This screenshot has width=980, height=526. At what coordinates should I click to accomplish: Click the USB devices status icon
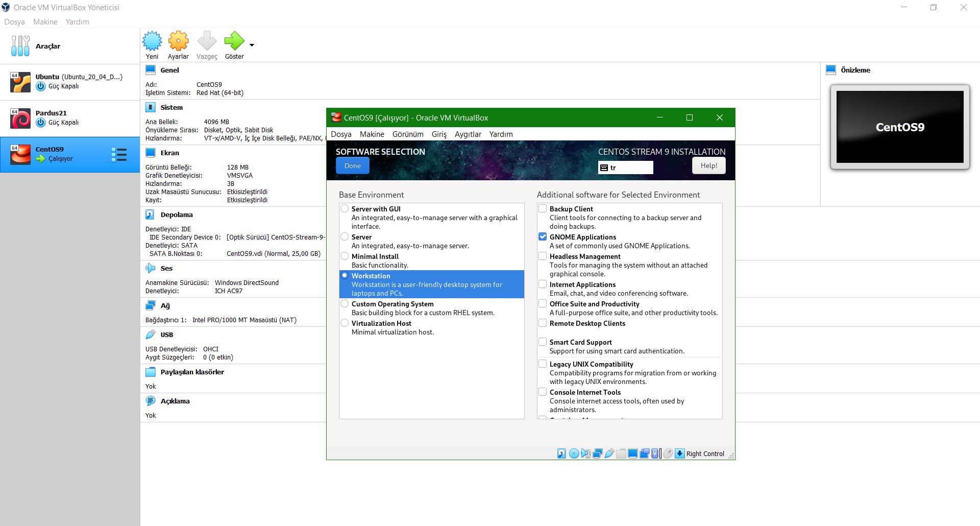[x=609, y=453]
